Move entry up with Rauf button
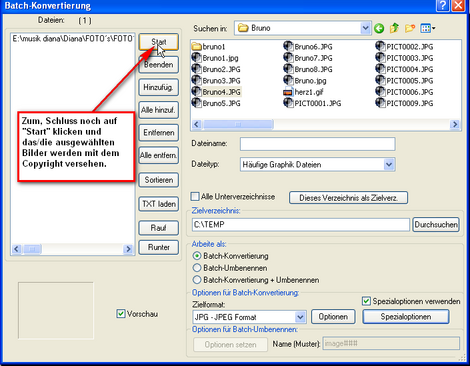 [x=159, y=228]
